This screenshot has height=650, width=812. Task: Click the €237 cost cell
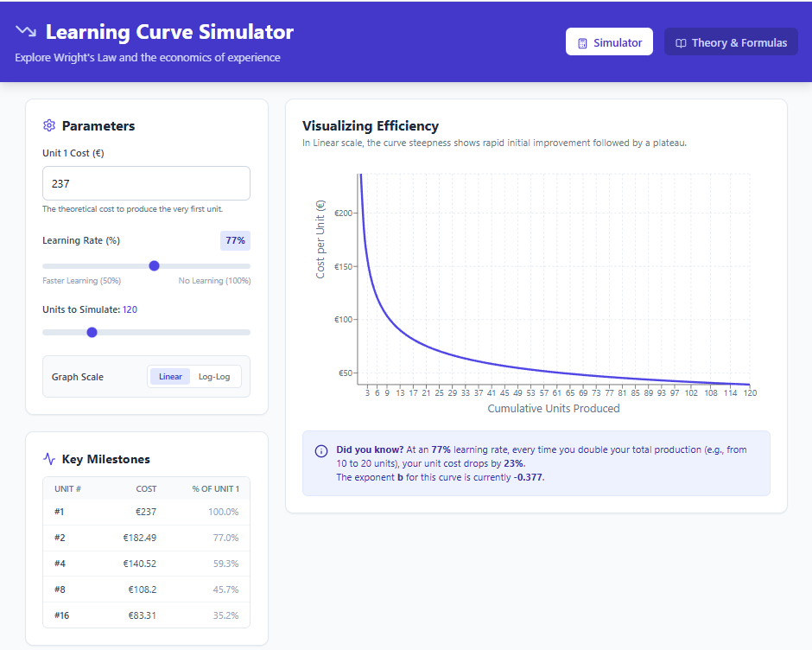(146, 512)
